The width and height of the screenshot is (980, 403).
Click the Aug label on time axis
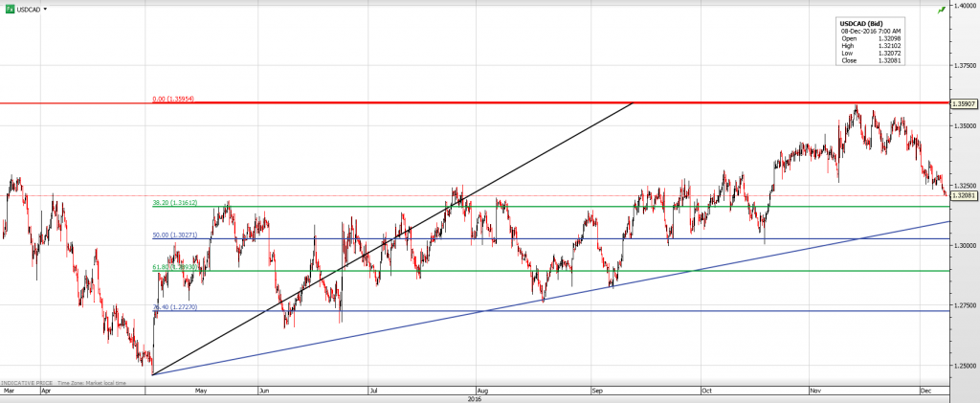[483, 391]
